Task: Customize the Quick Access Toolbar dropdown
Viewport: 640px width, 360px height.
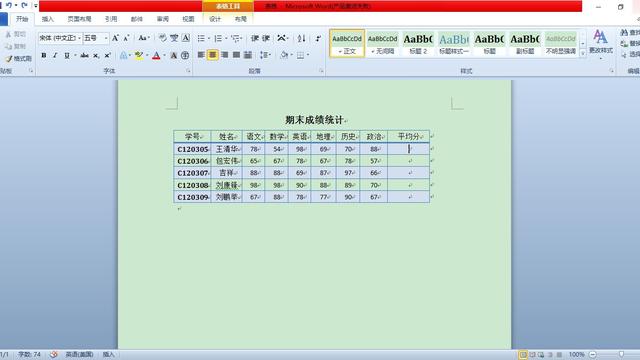Action: [x=36, y=5]
